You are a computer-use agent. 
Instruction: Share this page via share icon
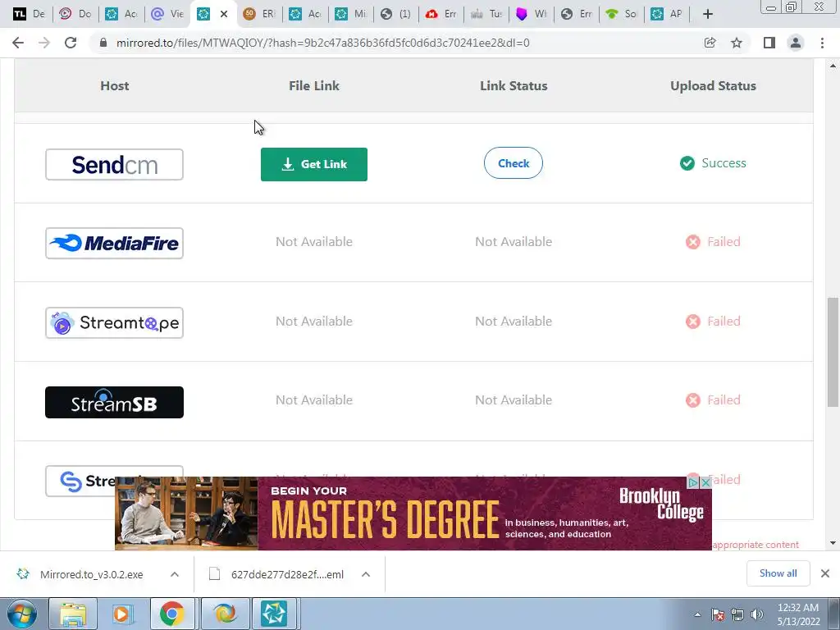pos(710,43)
